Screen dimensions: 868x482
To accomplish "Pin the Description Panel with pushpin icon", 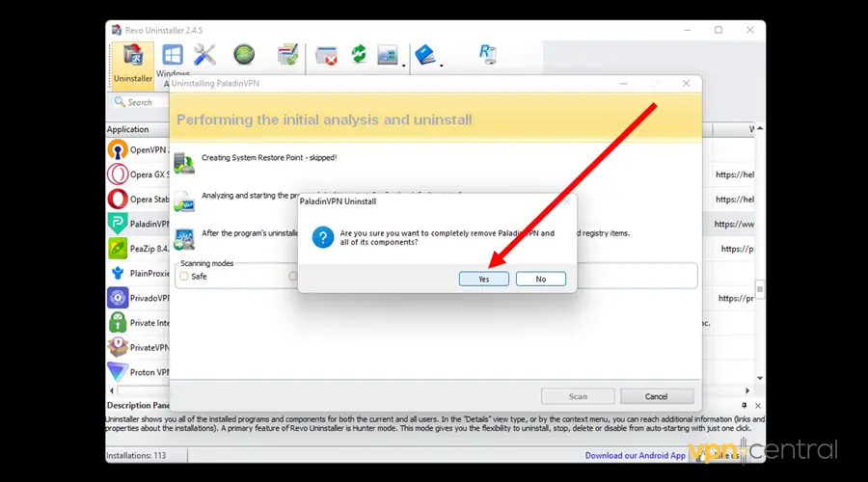I will point(744,406).
